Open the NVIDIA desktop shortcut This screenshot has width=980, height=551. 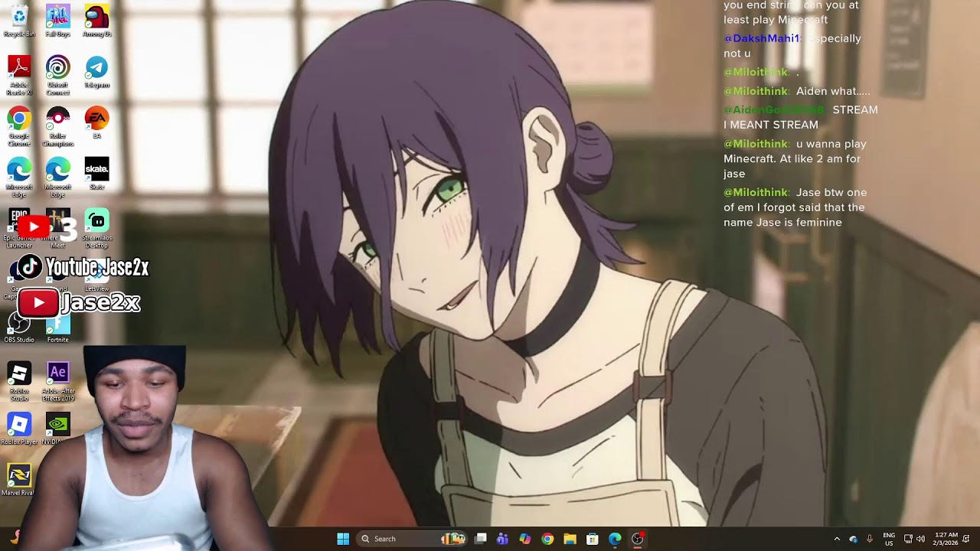pos(57,429)
